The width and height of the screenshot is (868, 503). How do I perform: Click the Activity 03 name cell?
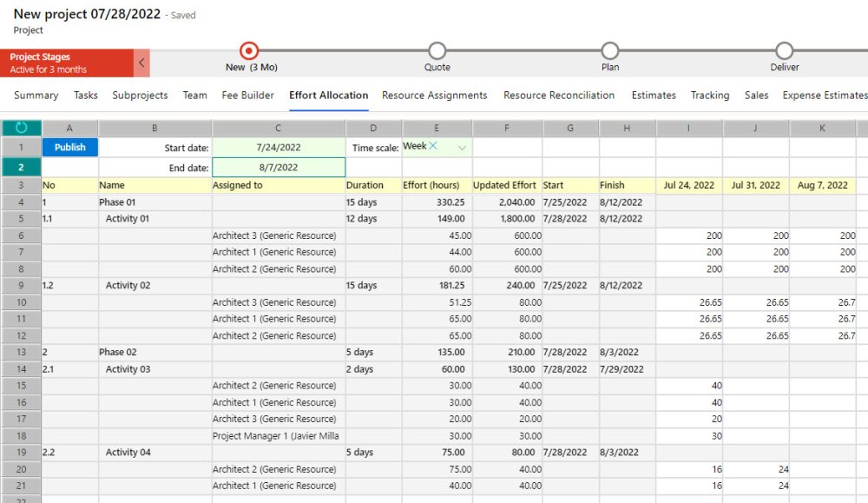[128, 369]
